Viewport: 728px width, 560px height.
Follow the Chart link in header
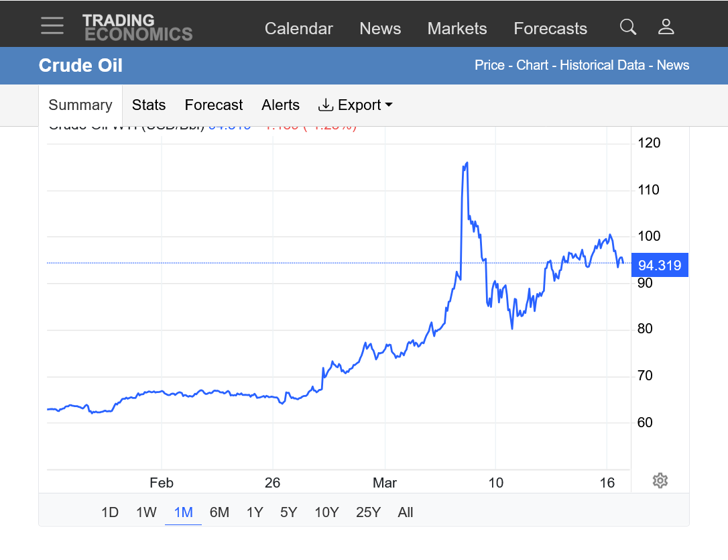point(533,65)
